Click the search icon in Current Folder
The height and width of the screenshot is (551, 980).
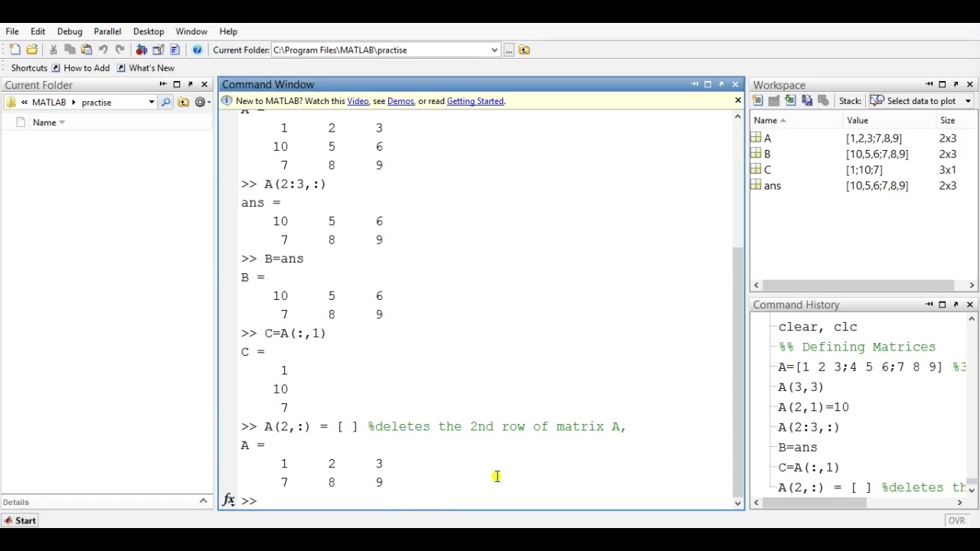pyautogui.click(x=166, y=102)
